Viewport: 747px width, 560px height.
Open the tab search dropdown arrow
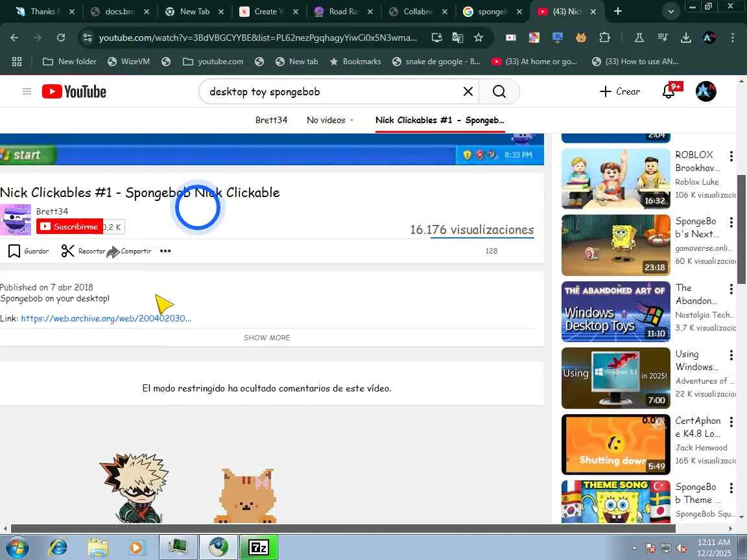click(670, 12)
